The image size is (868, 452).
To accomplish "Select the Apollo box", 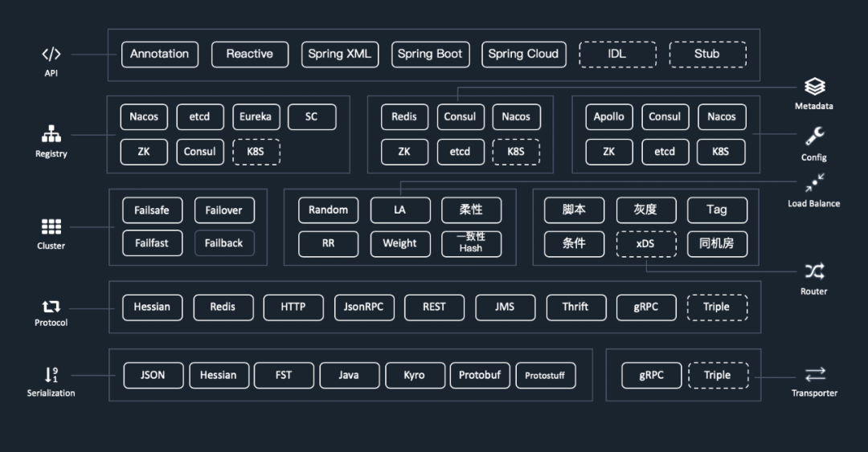I will tap(609, 116).
